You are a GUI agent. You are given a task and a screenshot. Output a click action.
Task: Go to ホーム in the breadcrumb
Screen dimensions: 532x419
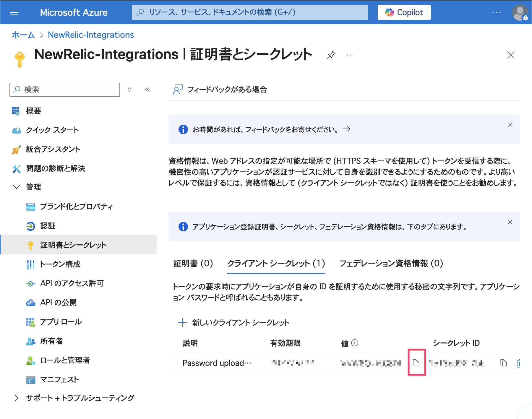point(23,35)
